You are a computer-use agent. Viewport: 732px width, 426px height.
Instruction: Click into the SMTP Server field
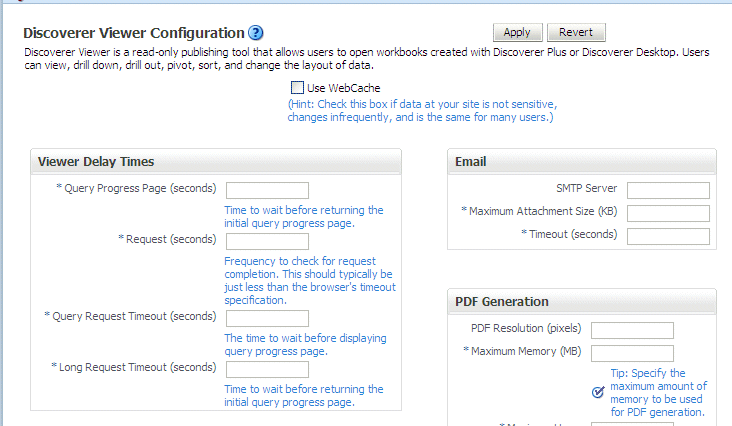pos(668,190)
